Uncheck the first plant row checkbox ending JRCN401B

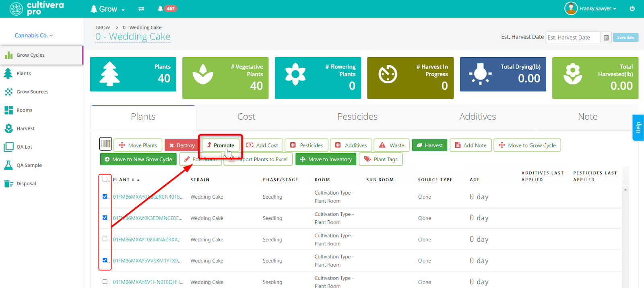coord(105,197)
